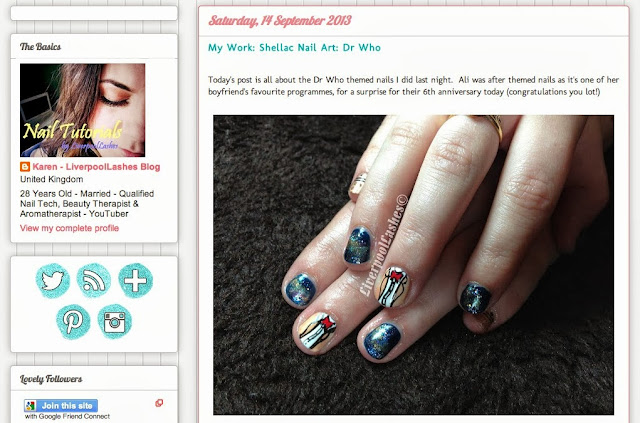Viewport: 640px width, 423px height.
Task: Click the Nail Tutorials profile image
Action: (82, 110)
